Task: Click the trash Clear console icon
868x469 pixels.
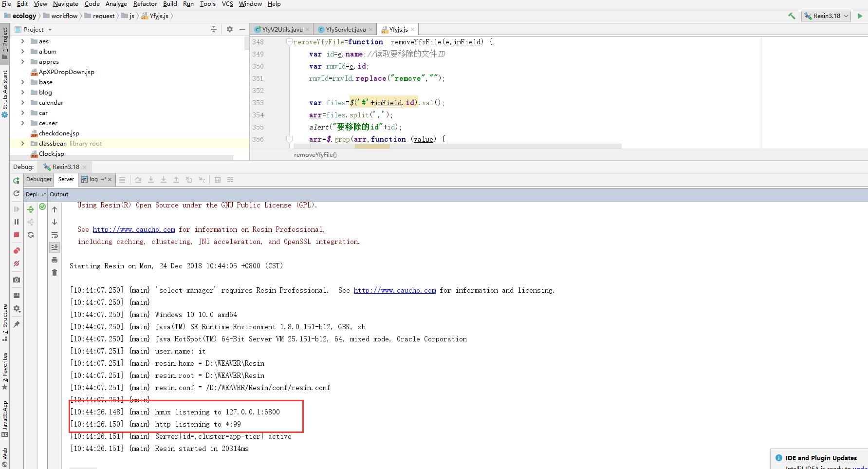Action: tap(55, 273)
